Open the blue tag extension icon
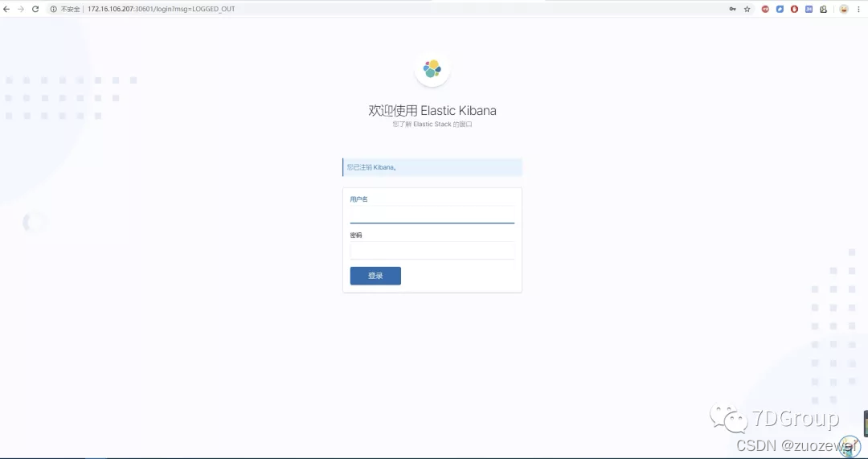868x459 pixels. (x=780, y=9)
